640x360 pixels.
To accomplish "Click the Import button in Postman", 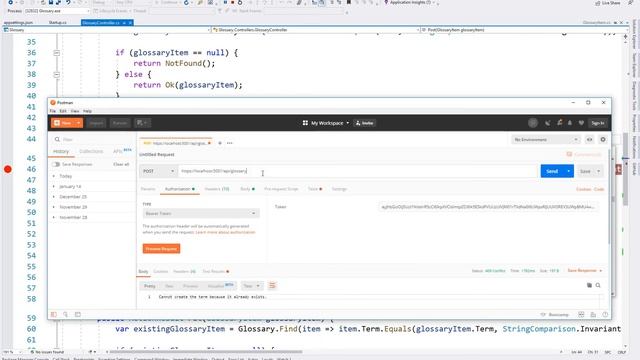I will click(x=96, y=123).
